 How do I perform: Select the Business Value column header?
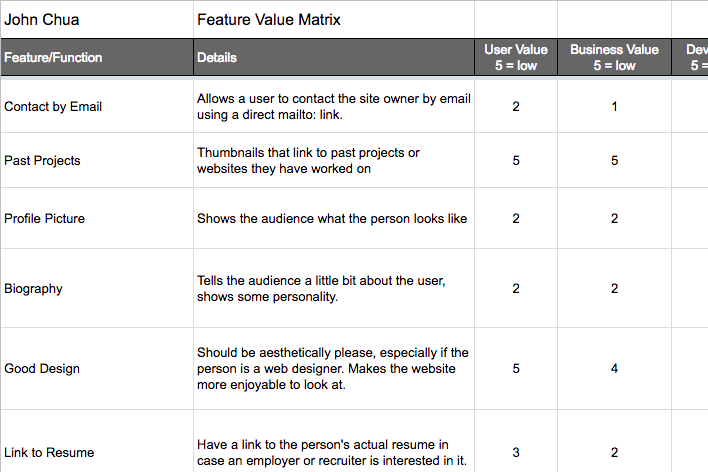tap(614, 57)
